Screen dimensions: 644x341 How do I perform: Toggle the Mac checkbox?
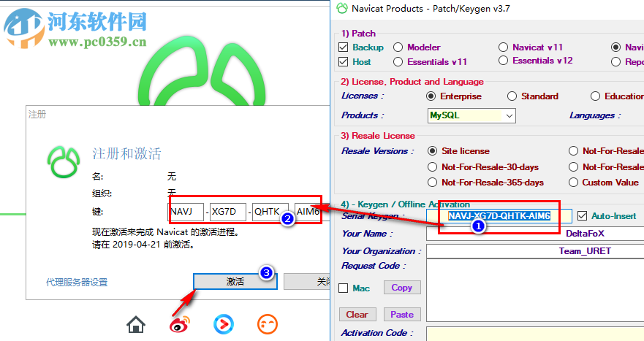[x=344, y=288]
